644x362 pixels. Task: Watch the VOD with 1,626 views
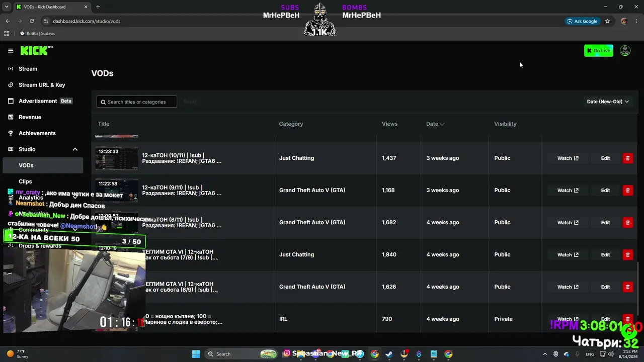[x=568, y=287]
